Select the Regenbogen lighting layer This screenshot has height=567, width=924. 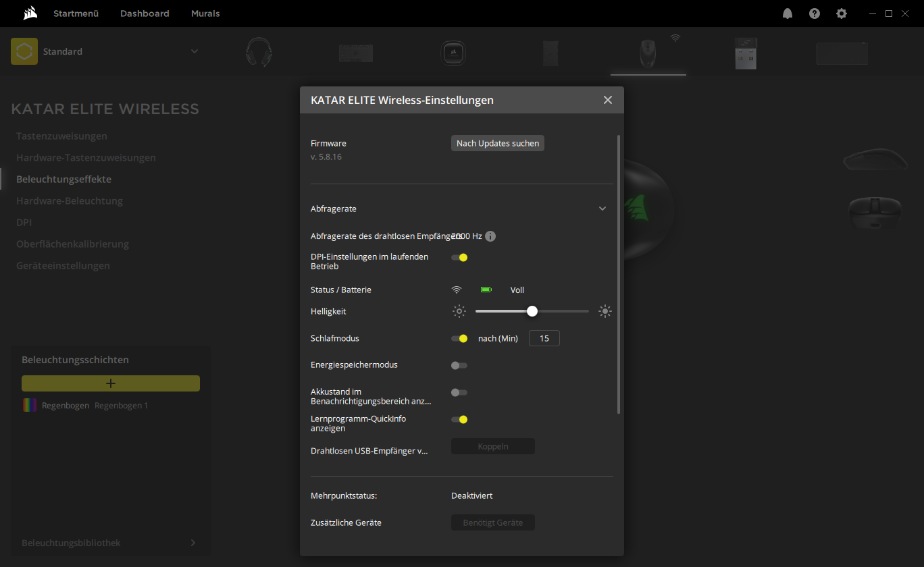111,406
